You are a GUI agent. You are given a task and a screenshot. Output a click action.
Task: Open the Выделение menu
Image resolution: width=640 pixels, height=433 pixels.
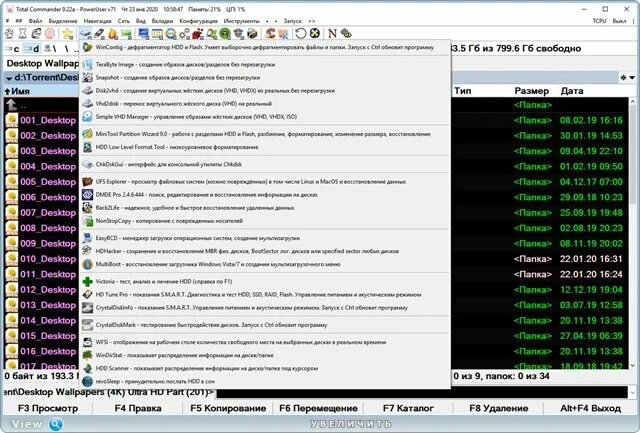62,21
